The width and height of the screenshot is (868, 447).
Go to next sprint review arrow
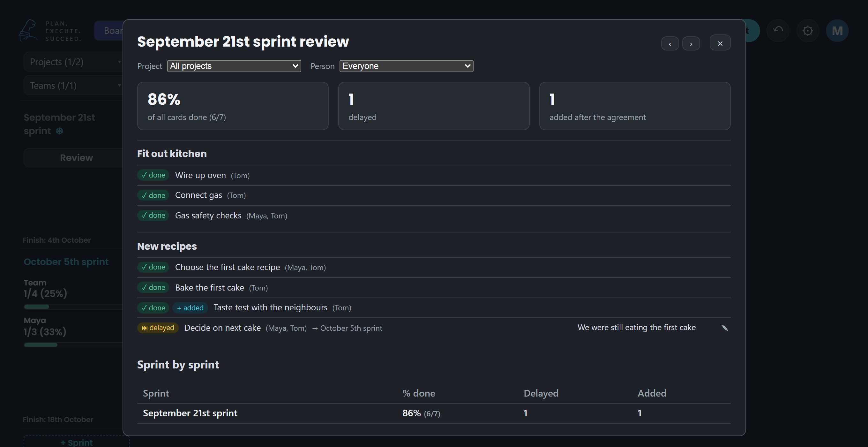(691, 44)
